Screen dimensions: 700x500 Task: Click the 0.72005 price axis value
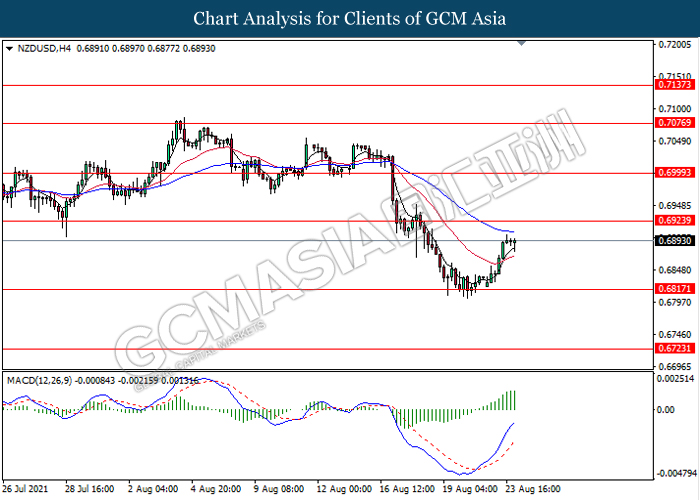pos(675,45)
